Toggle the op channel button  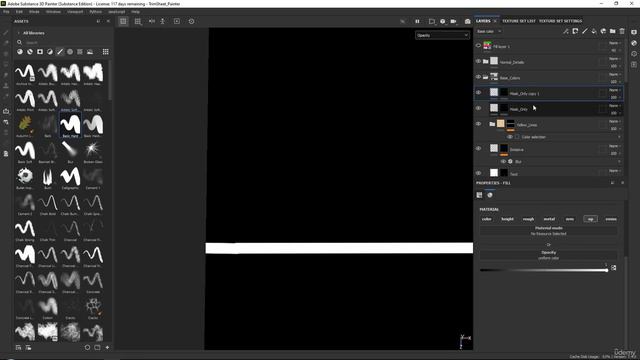point(591,219)
